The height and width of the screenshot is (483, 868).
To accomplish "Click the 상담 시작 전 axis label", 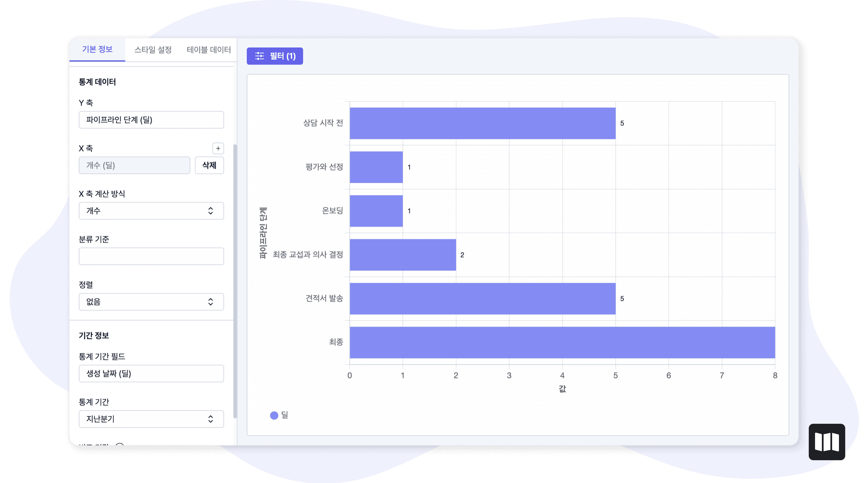I will [323, 123].
